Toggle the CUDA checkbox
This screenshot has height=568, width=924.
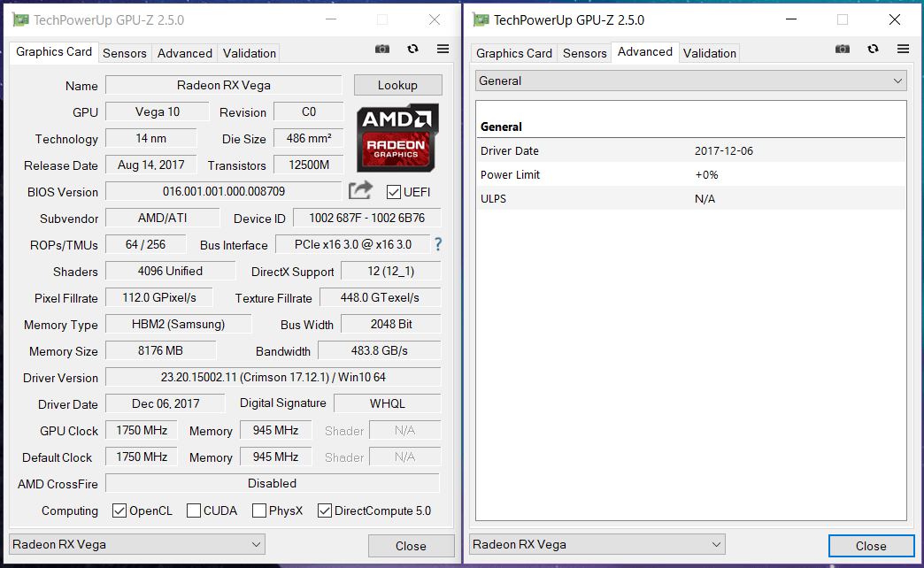click(x=193, y=510)
